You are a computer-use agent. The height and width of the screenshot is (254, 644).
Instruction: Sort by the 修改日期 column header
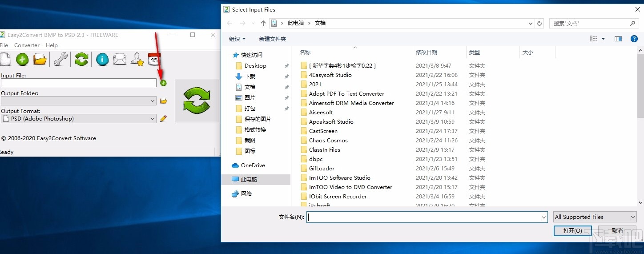[439, 52]
